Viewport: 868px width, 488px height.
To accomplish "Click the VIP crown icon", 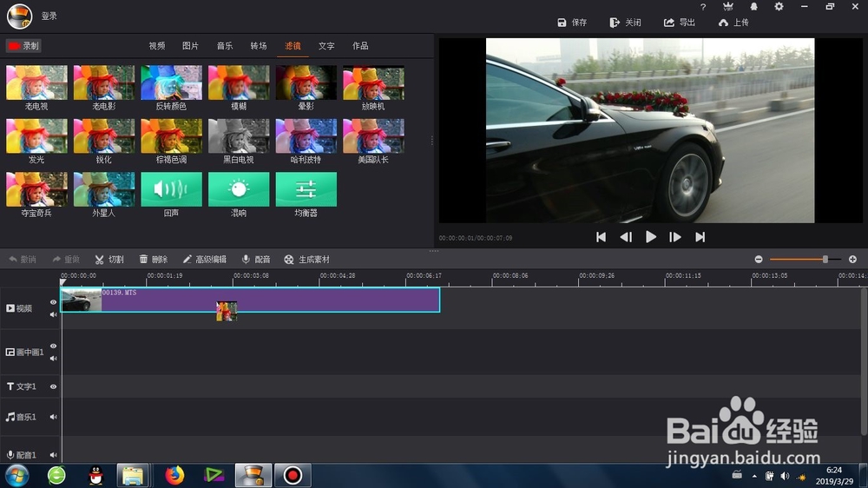I will [728, 7].
